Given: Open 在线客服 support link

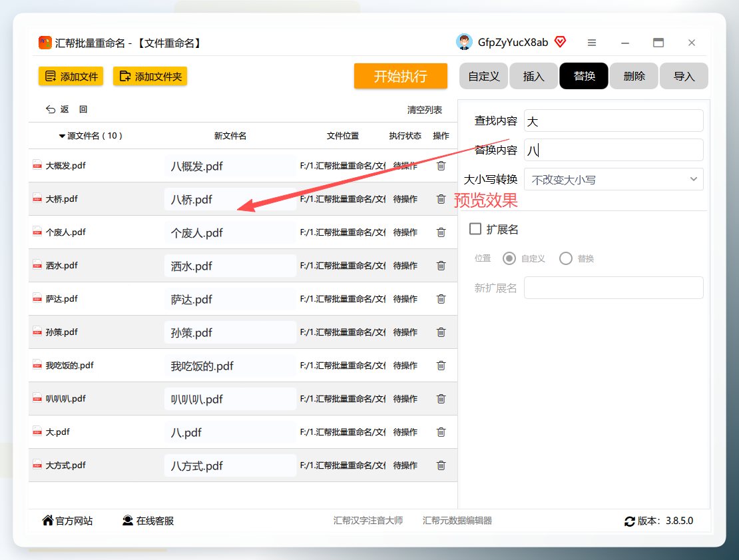Looking at the screenshot, I should coord(148,521).
